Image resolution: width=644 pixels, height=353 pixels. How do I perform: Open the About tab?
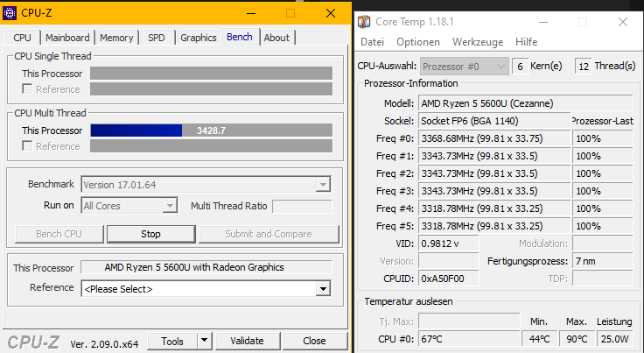click(x=276, y=38)
